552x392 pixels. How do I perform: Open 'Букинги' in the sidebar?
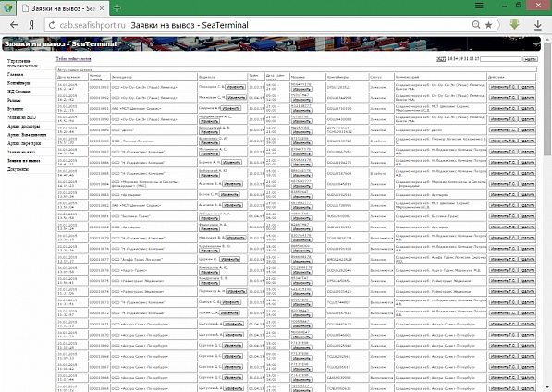pyautogui.click(x=15, y=109)
